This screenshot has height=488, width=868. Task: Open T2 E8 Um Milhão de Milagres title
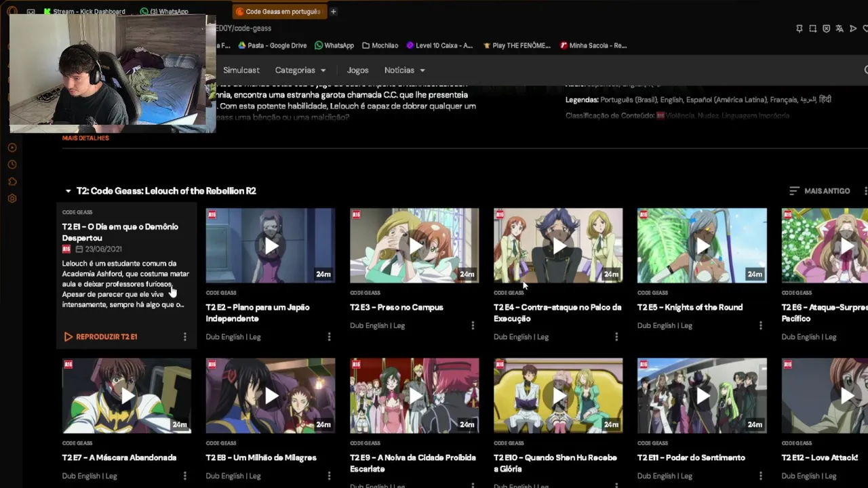tap(261, 458)
